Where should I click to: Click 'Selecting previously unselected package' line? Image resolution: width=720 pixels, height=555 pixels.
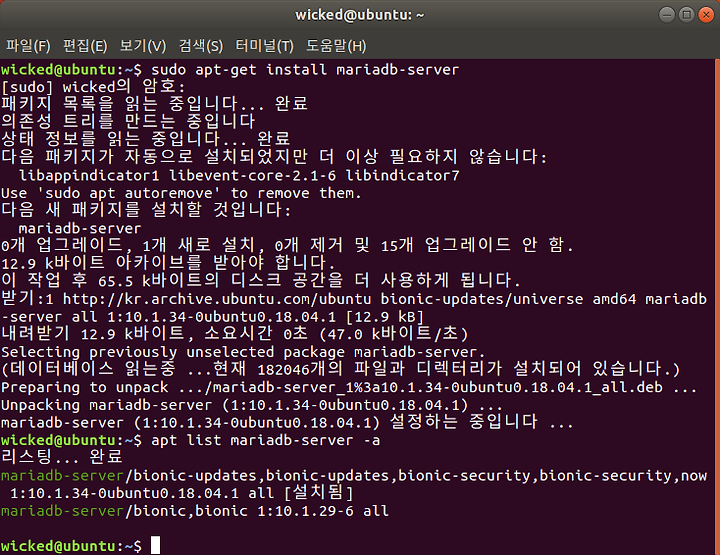click(x=243, y=352)
